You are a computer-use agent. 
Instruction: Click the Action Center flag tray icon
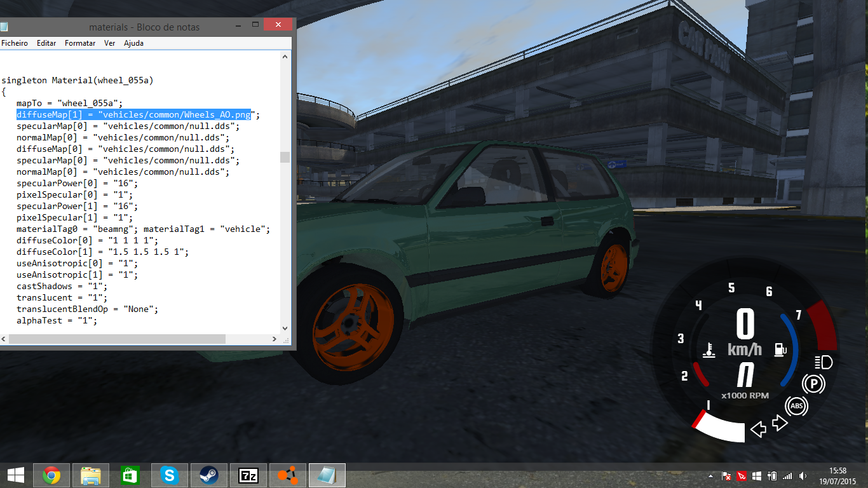pyautogui.click(x=727, y=476)
